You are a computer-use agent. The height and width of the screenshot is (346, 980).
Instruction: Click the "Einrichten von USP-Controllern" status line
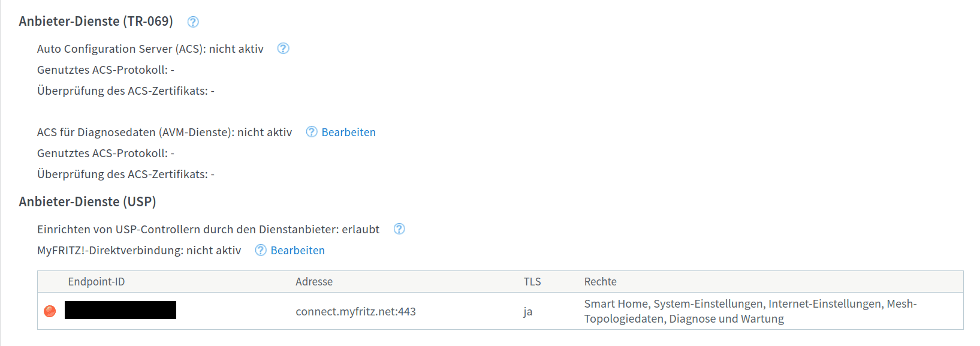click(x=208, y=229)
